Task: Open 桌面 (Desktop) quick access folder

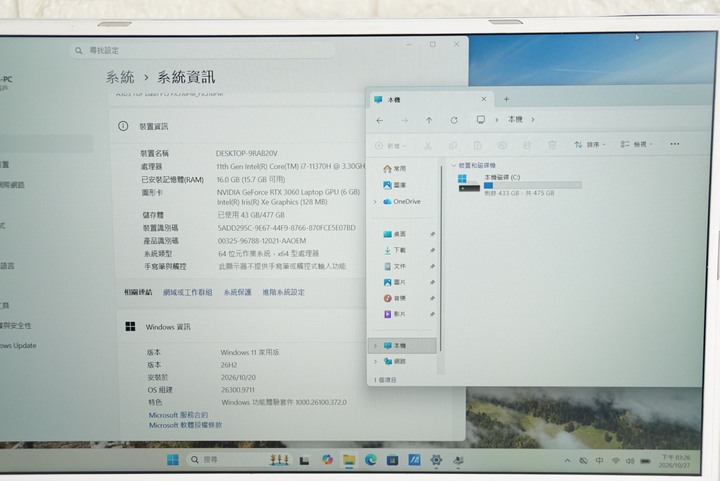Action: pos(394,234)
